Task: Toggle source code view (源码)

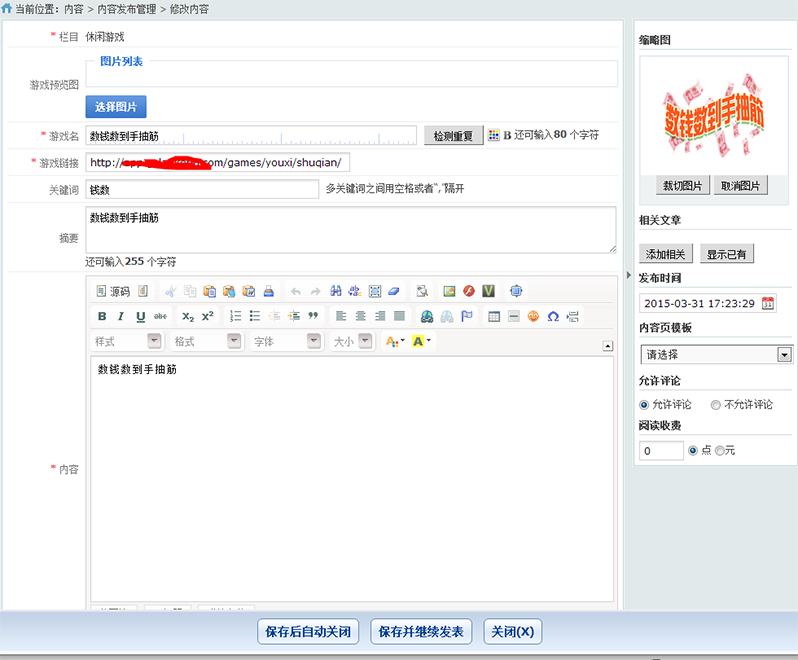Action: pyautogui.click(x=113, y=291)
